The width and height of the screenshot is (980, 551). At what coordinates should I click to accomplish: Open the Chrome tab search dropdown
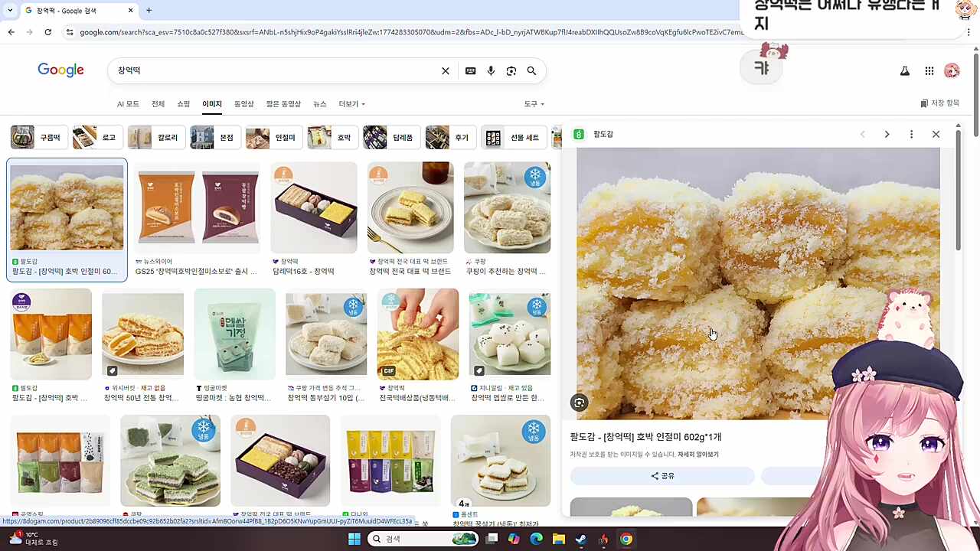9,11
